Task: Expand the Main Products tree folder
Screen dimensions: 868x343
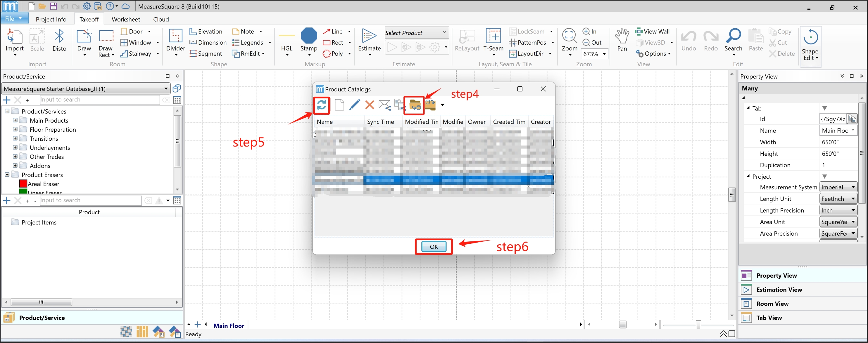Action: tap(15, 120)
